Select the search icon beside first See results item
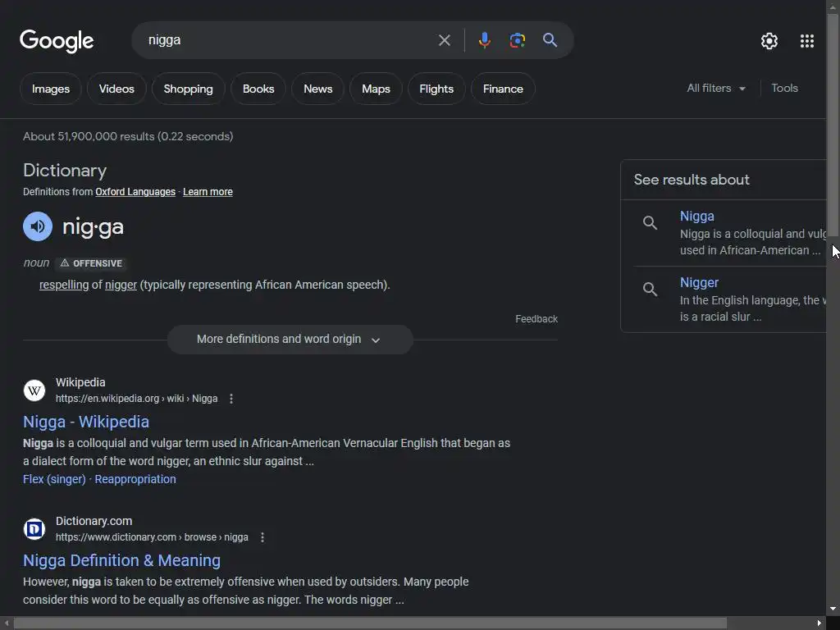The image size is (840, 630). (650, 223)
